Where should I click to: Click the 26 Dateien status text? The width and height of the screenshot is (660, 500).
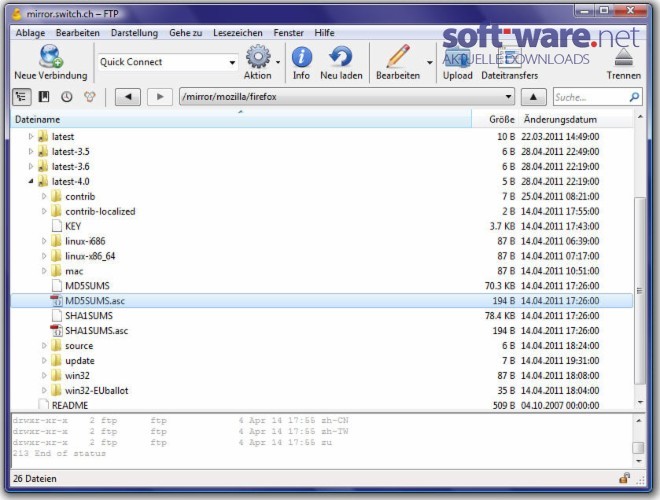pyautogui.click(x=35, y=479)
